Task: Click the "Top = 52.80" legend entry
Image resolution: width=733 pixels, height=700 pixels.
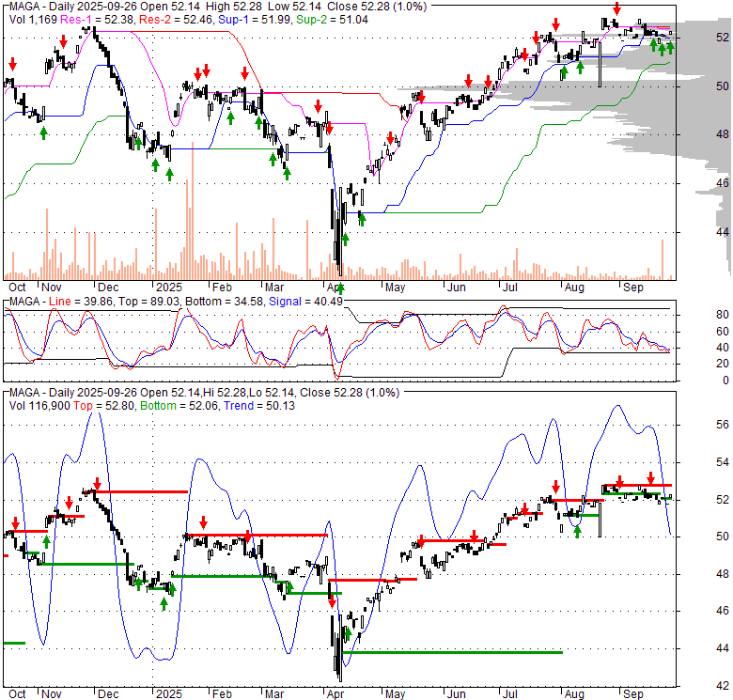Action: click(x=104, y=406)
